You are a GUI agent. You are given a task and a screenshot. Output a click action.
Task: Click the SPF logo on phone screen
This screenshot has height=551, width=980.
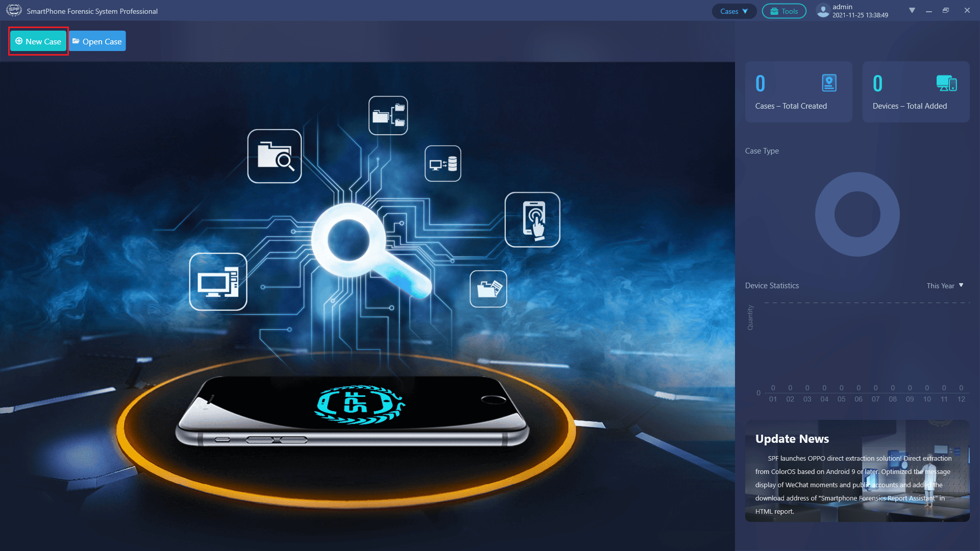[360, 405]
